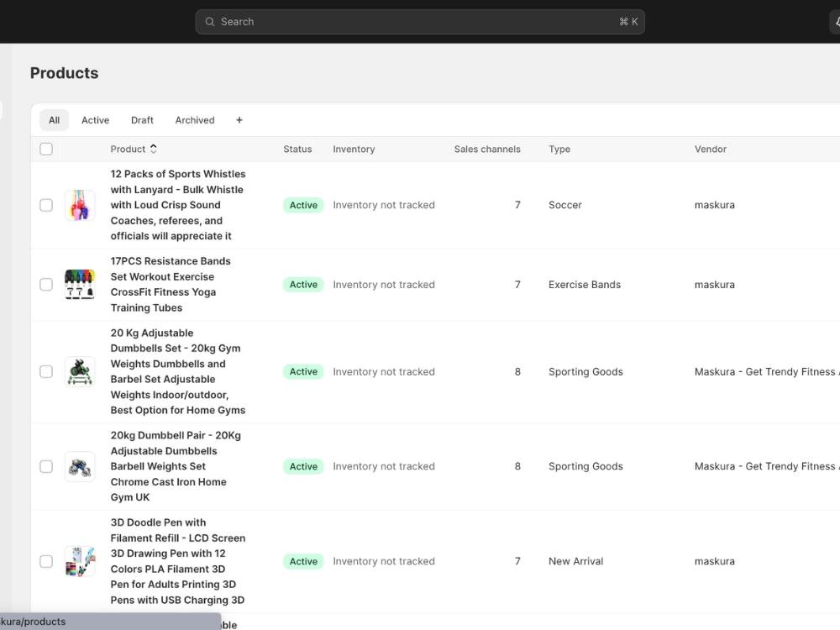Open 3D Doodle Pen with Filament product
The image size is (840, 630).
tap(178, 561)
